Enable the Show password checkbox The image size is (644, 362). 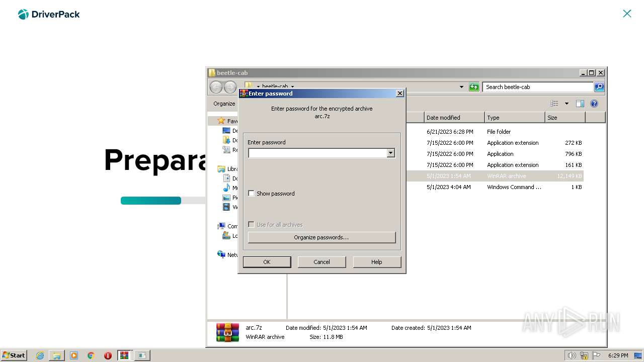pyautogui.click(x=252, y=194)
